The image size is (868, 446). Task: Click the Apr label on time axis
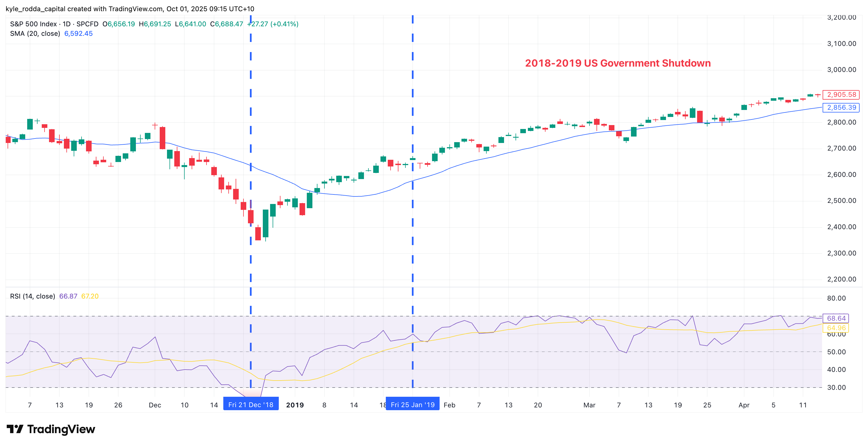744,405
